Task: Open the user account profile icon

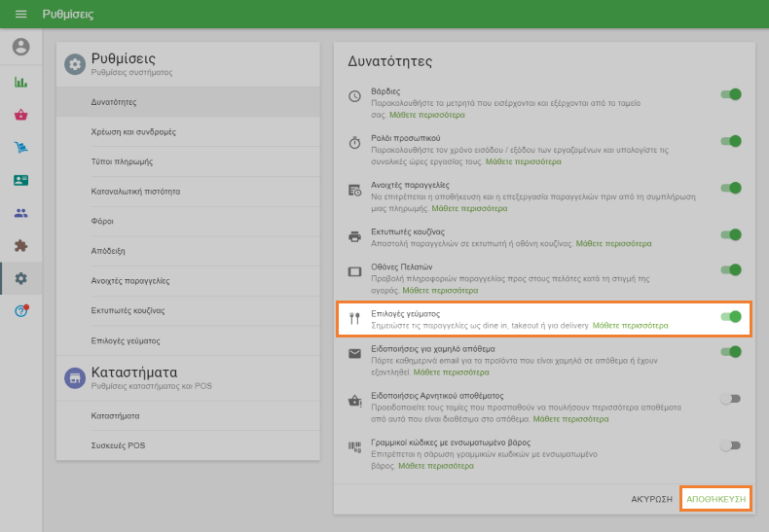Action: click(20, 47)
